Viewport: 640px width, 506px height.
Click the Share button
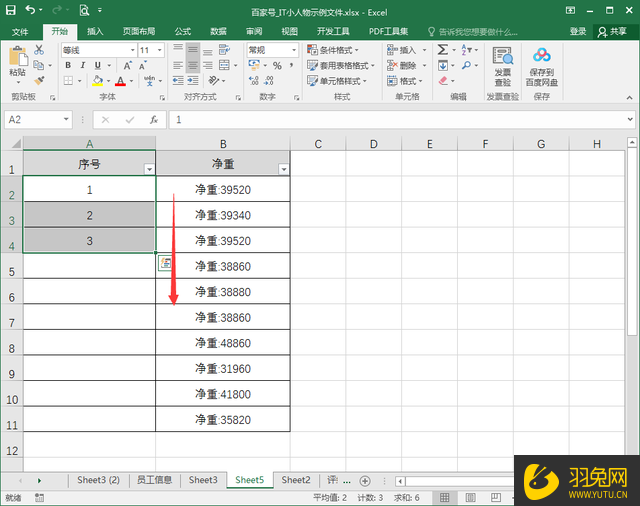point(612,31)
